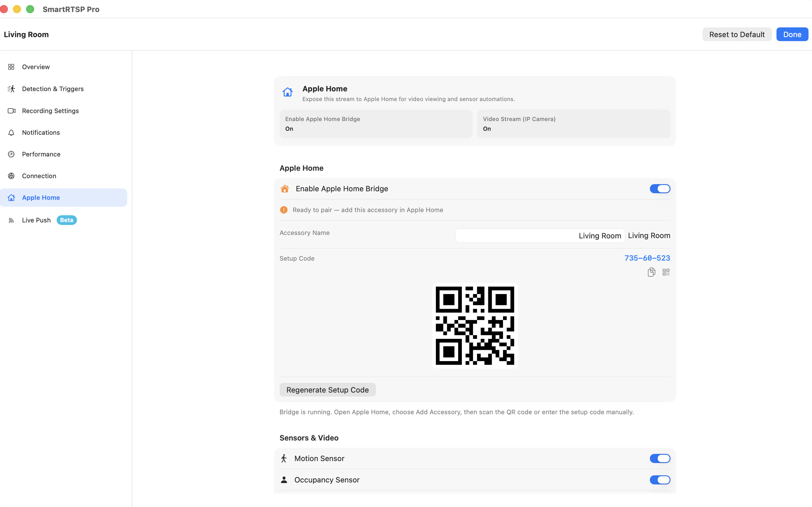Click the Live Push broadcast icon
Viewport: 812px width, 507px height.
pos(11,220)
